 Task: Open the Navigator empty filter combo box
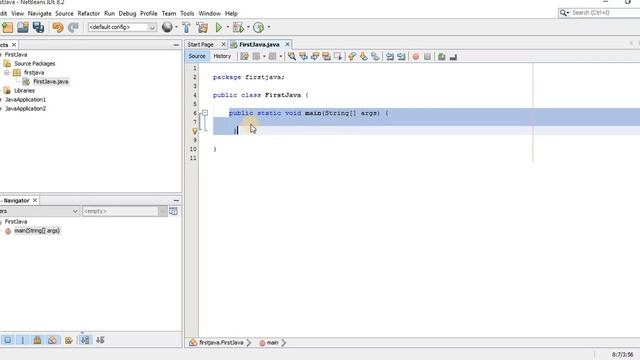click(124, 211)
